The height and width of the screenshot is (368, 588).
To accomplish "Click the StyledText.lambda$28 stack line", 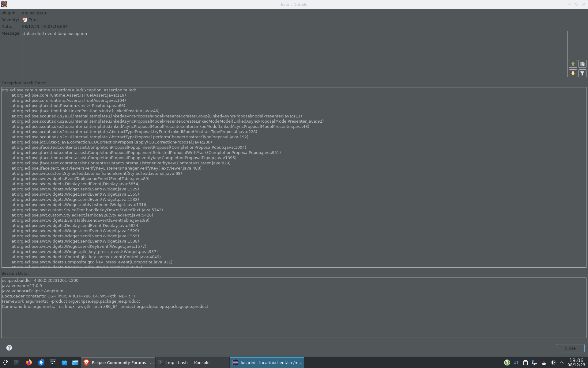I will 82,215.
